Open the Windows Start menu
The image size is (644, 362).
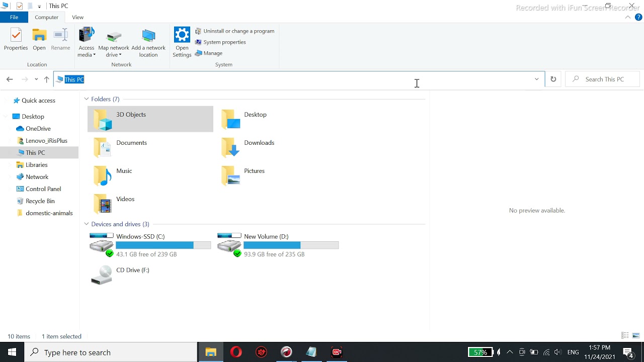pos(12,352)
